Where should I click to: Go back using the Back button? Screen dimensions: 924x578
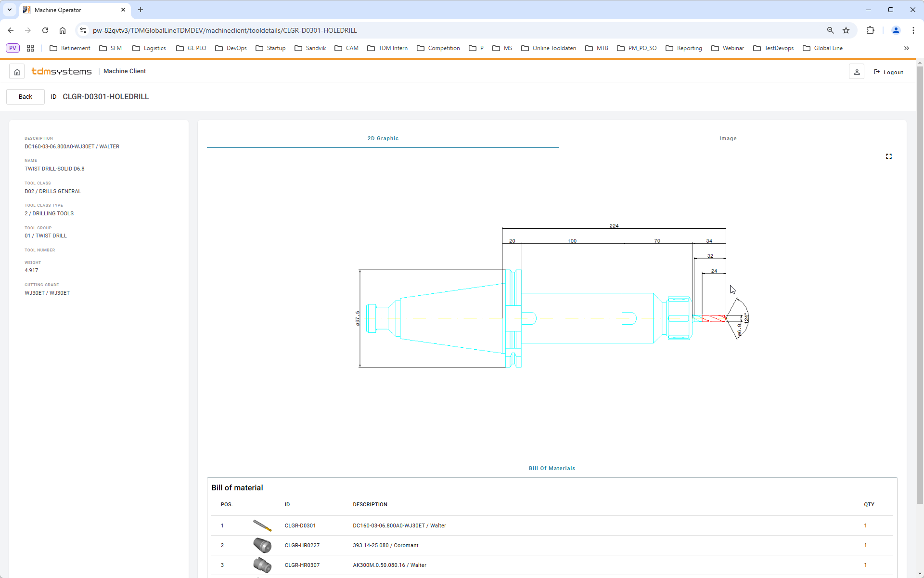[26, 97]
